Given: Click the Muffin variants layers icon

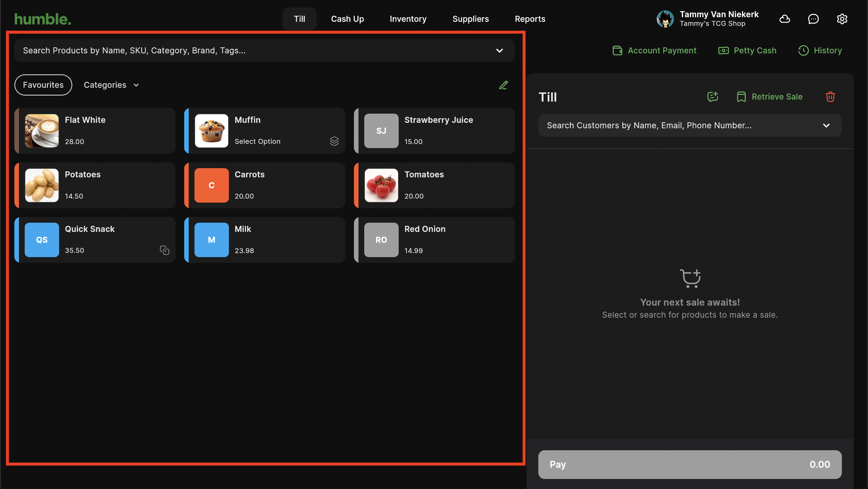Looking at the screenshot, I should point(334,141).
